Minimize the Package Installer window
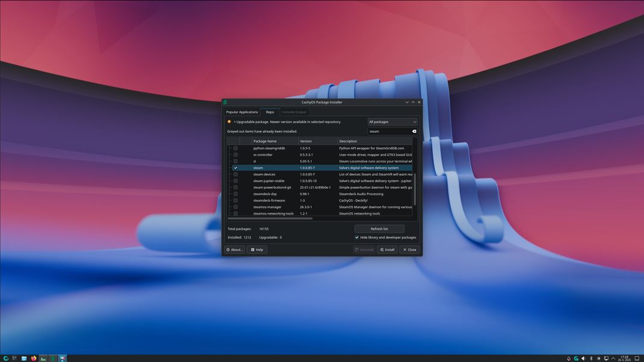Image resolution: width=644 pixels, height=362 pixels. [407, 102]
